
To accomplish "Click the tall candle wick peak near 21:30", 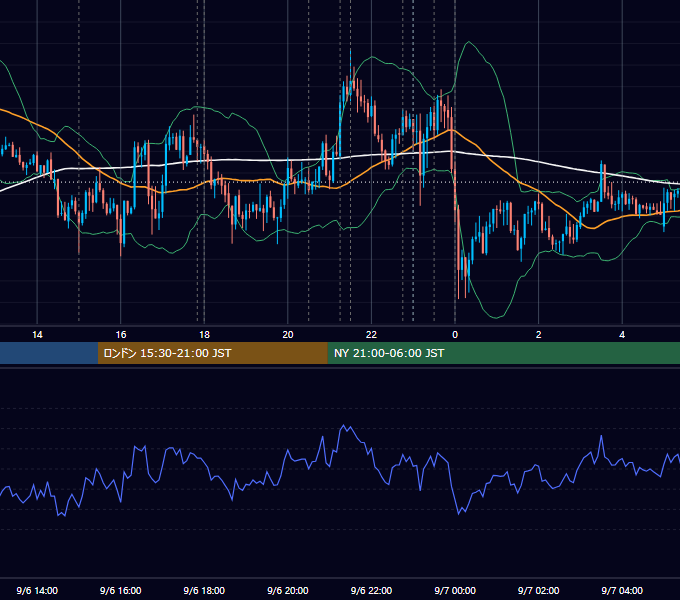I will 350,51.
